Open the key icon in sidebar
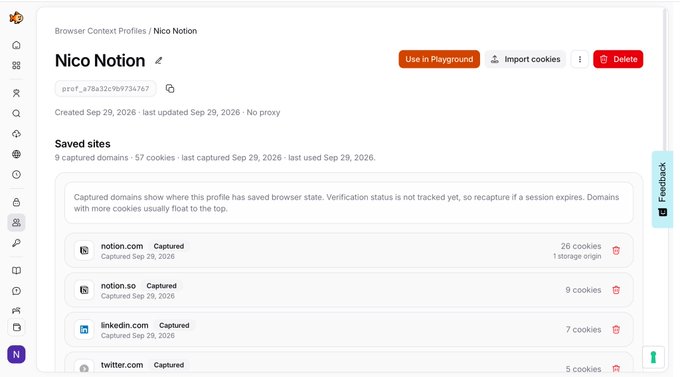Screen dimensions: 680x377 [16, 243]
